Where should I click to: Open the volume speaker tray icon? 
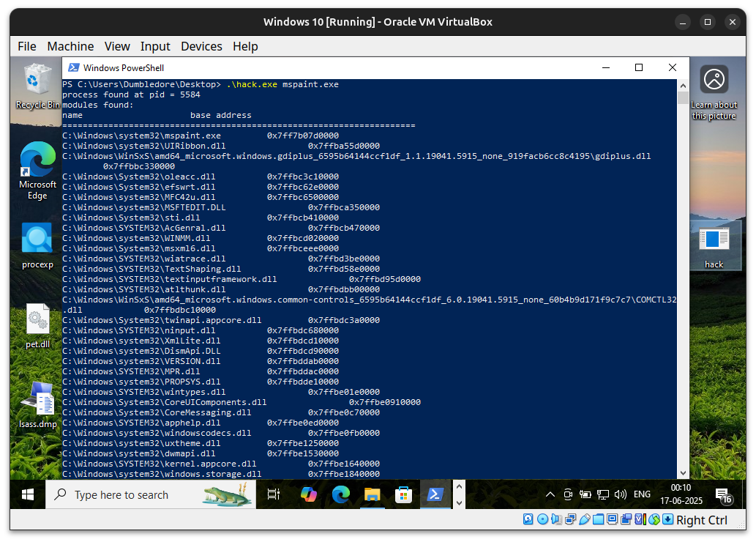pyautogui.click(x=621, y=494)
